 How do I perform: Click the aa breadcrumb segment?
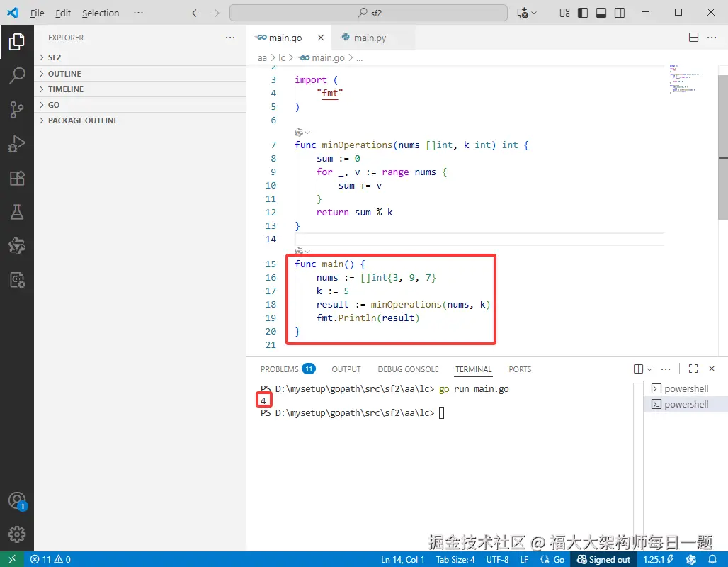point(262,57)
